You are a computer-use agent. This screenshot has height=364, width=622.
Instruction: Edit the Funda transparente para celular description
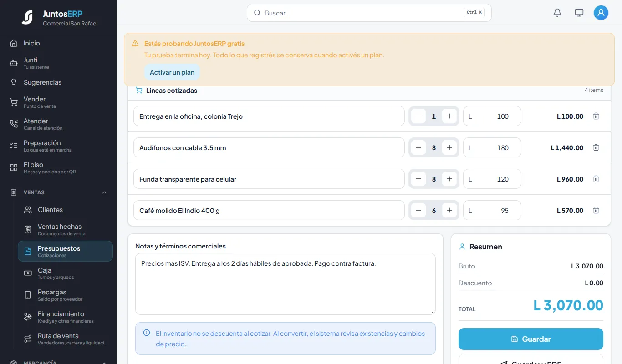(269, 179)
